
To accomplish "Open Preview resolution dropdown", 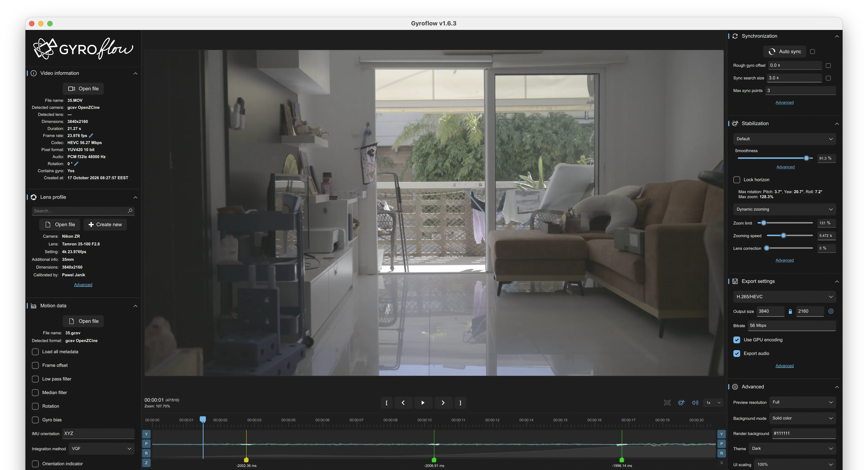I will click(x=803, y=402).
